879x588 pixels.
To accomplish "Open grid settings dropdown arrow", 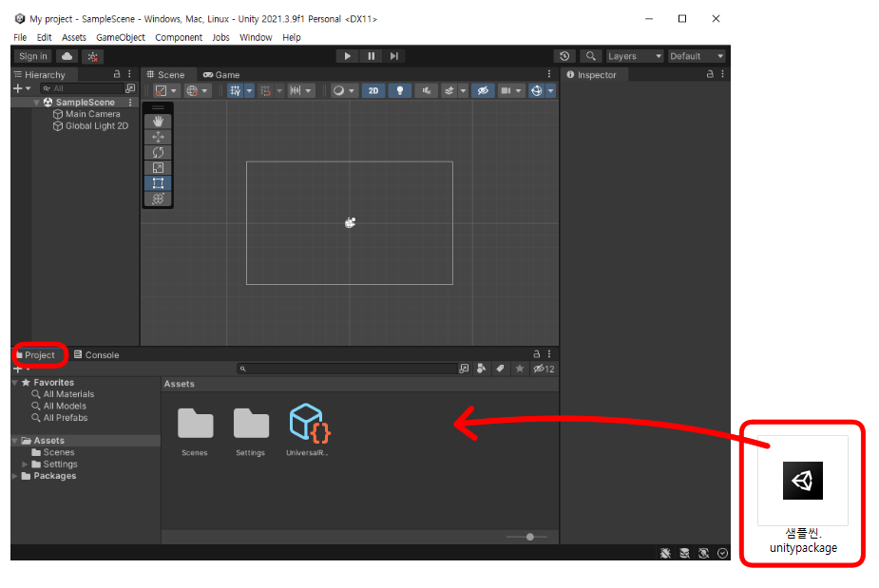I will 250,91.
